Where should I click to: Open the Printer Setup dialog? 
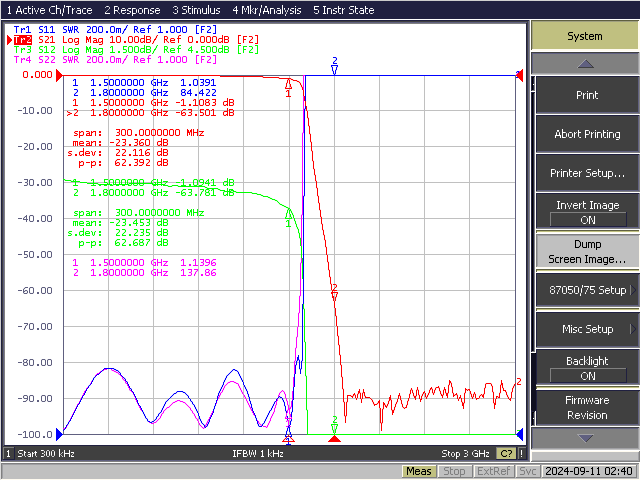[587, 173]
